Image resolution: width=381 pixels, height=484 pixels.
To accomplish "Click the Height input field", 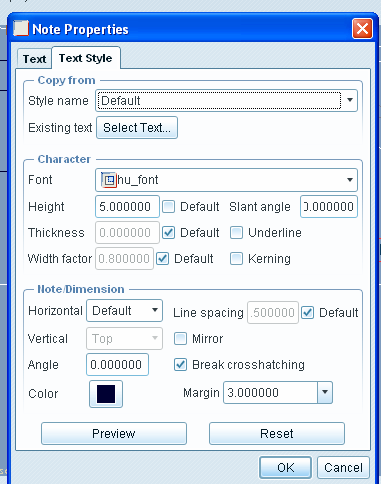I will click(127, 207).
